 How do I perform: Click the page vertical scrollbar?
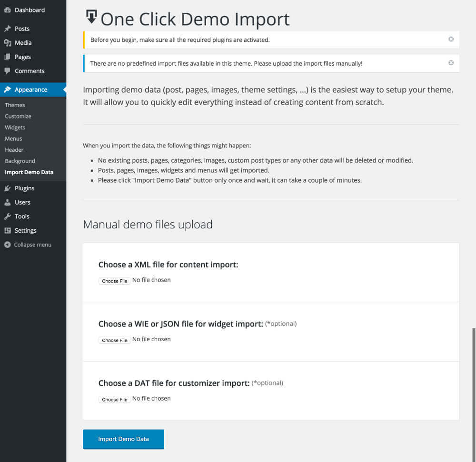[x=474, y=394]
